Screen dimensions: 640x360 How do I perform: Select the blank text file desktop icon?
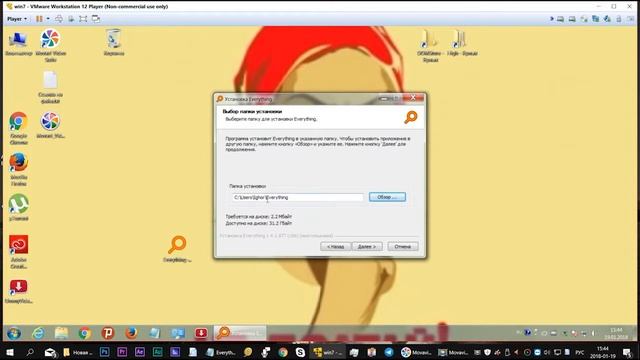[x=50, y=88]
